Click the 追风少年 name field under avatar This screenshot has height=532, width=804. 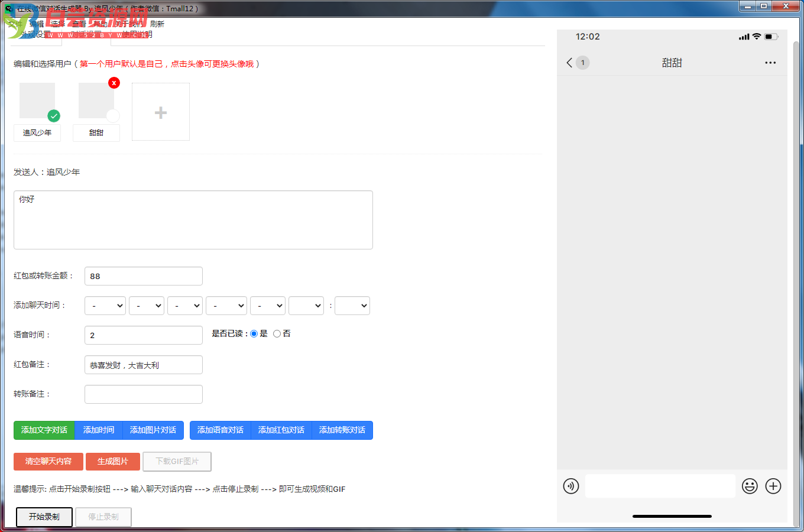pos(37,133)
